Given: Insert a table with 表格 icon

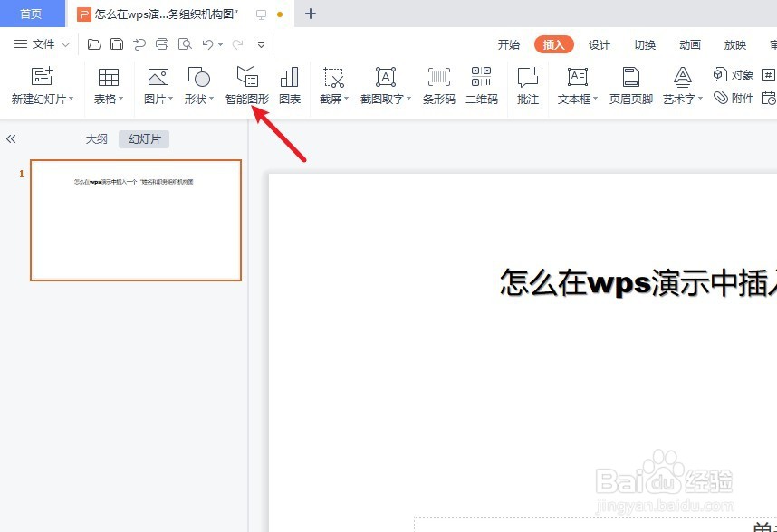Looking at the screenshot, I should (x=108, y=77).
